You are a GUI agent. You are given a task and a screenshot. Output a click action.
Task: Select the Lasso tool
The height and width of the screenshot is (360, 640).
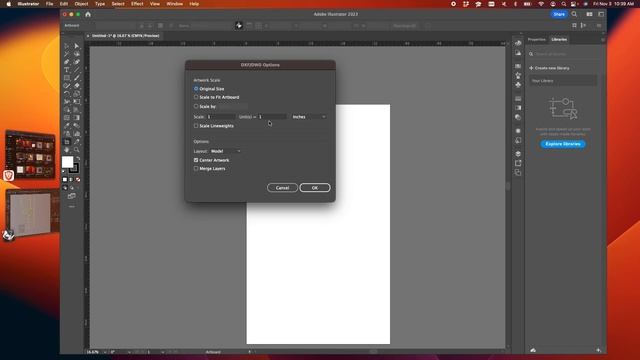(x=76, y=54)
